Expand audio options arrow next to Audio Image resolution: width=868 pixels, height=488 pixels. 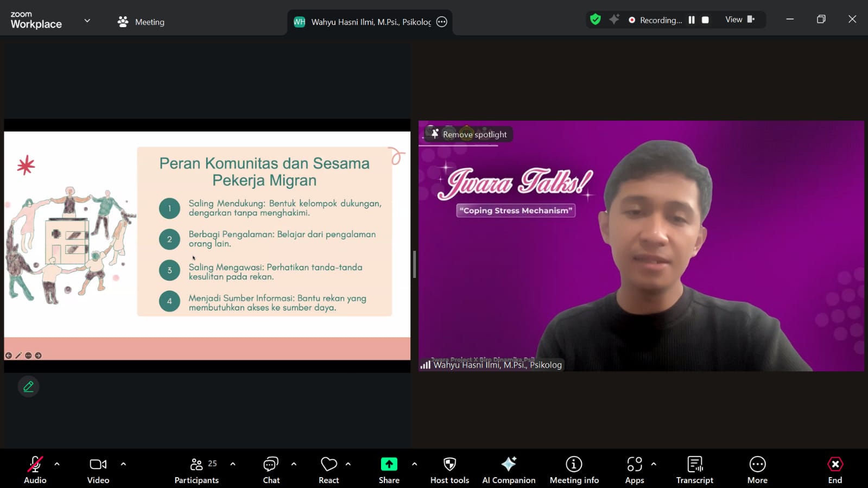point(57,464)
